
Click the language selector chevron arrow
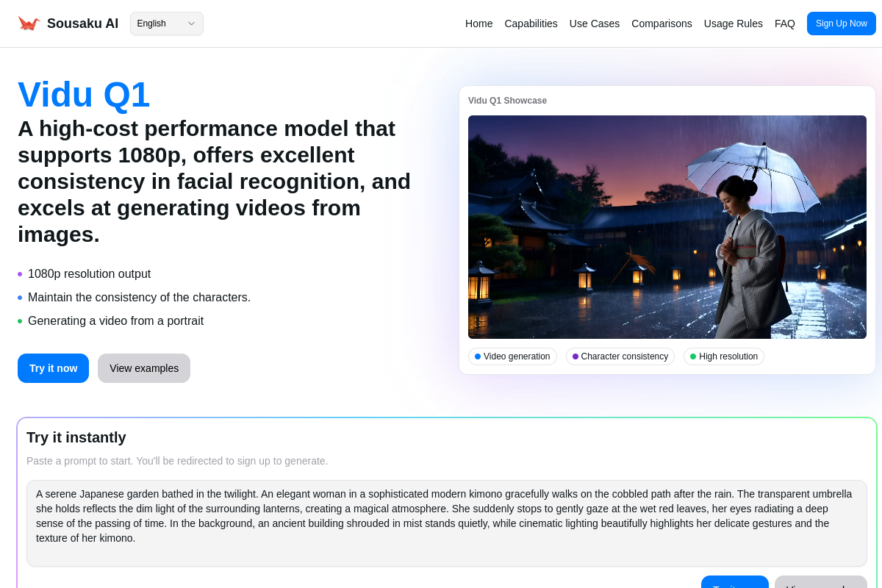tap(191, 24)
